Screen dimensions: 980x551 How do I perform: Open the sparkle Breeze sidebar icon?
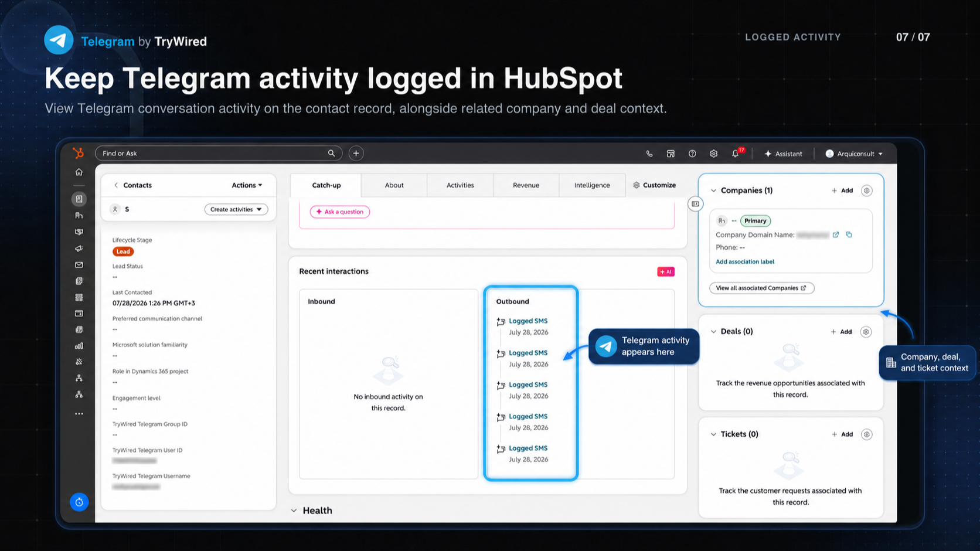[79, 362]
